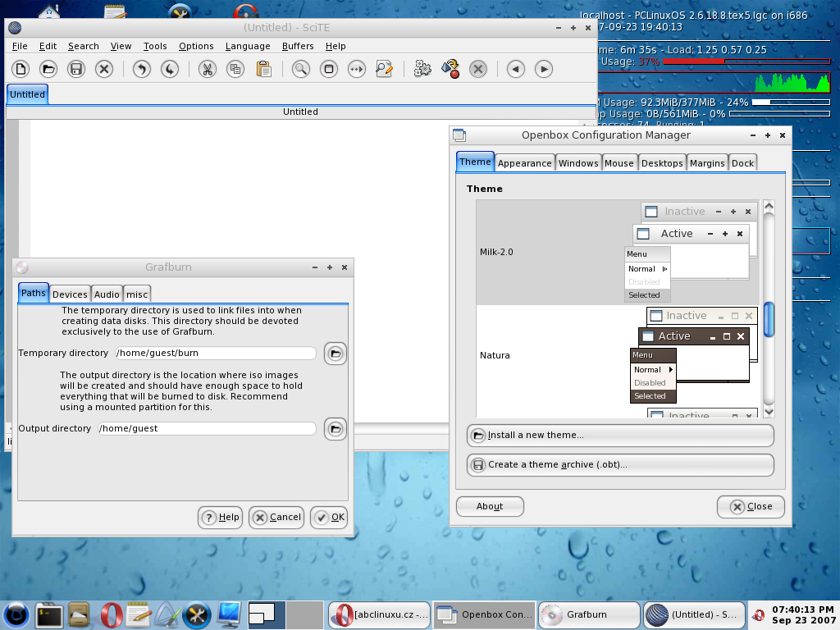This screenshot has width=840, height=630.
Task: Click Create a theme archive (.obt) button
Action: tap(620, 465)
